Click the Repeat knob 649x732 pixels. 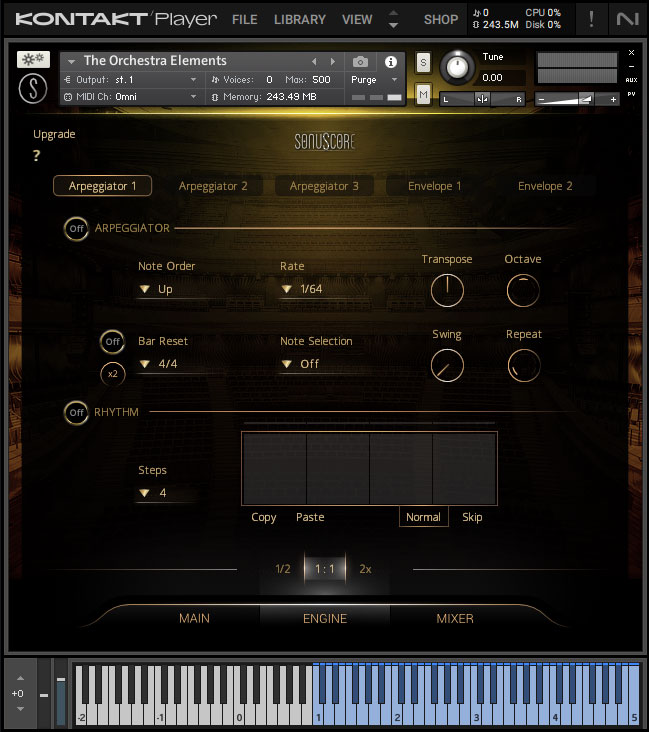[x=524, y=366]
